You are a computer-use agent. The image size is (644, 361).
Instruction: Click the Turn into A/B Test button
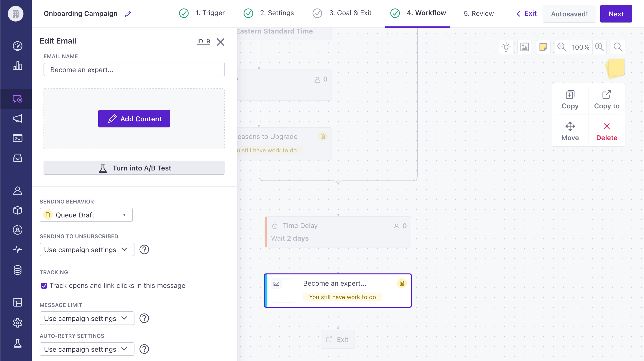[134, 168]
